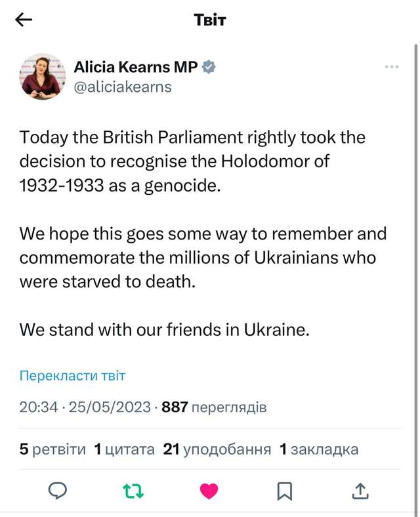This screenshot has width=420, height=517.
Task: Show the 21 уподобання likes list
Action: [x=217, y=449]
